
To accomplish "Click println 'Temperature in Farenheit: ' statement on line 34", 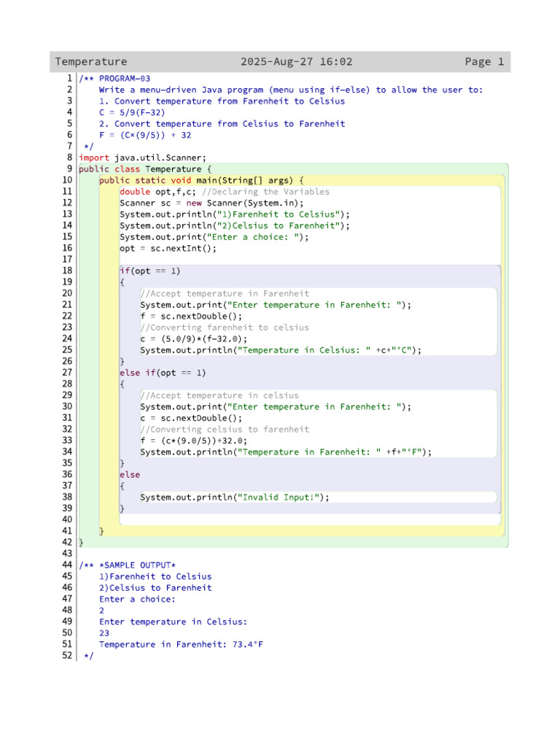I will pyautogui.click(x=286, y=452).
